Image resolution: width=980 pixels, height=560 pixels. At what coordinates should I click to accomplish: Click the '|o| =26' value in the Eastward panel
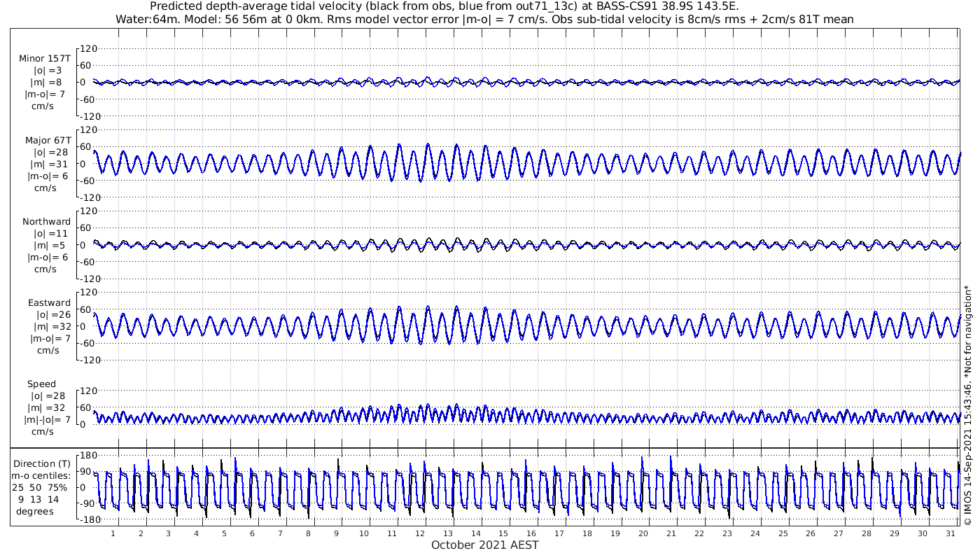pos(53,314)
